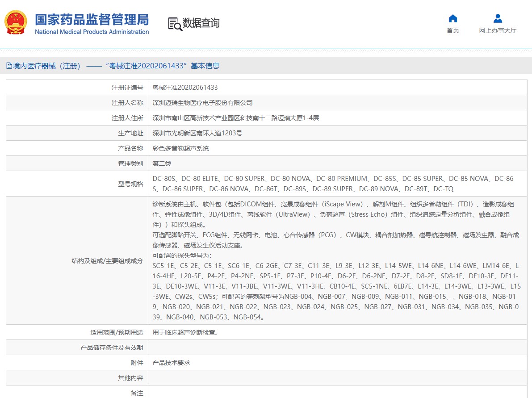
Task: Open the 产品技术要求 attachment
Action: pyautogui.click(x=171, y=363)
